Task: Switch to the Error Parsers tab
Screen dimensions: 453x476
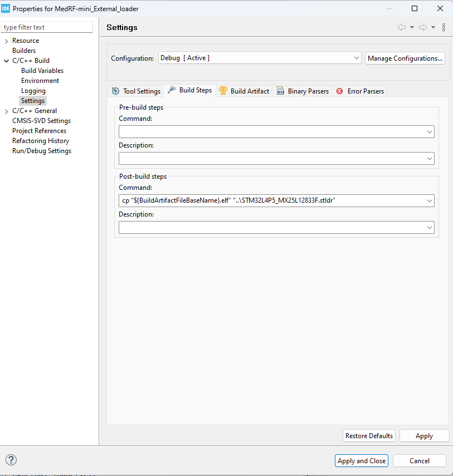Action: tap(360, 91)
